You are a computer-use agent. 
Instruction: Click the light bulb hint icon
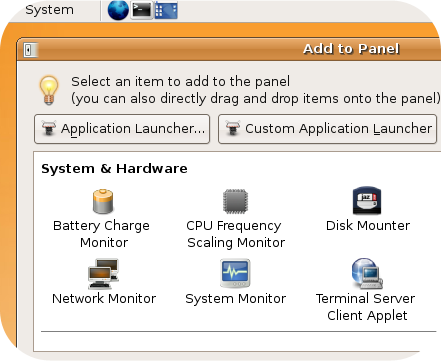coord(49,90)
